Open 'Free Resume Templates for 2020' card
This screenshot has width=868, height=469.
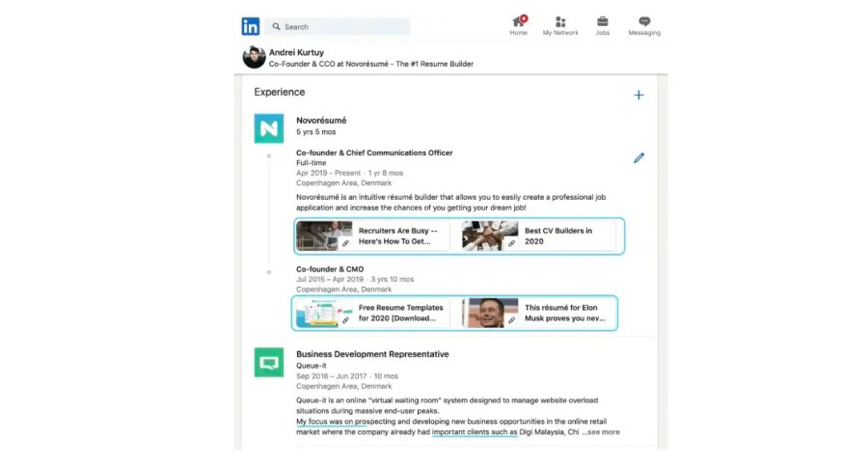(x=372, y=313)
